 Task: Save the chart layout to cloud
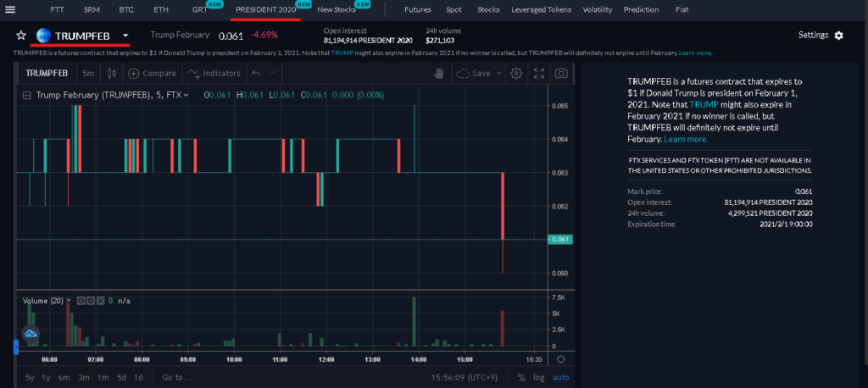(473, 73)
